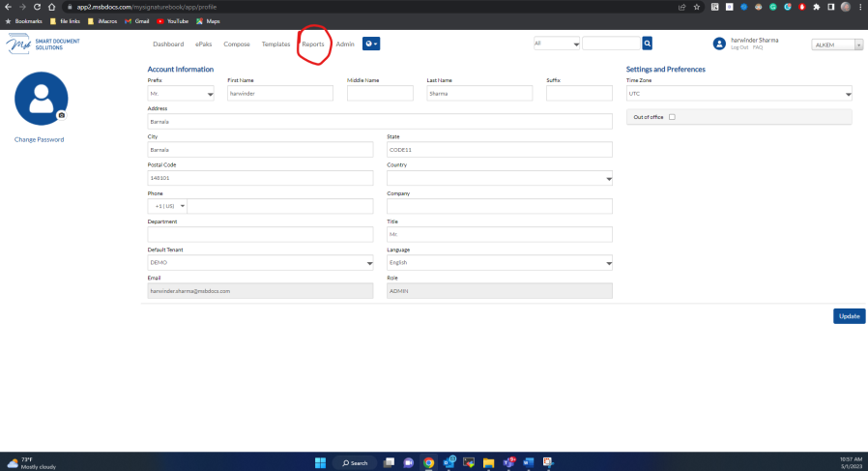Open the Reports menu item

pyautogui.click(x=313, y=44)
